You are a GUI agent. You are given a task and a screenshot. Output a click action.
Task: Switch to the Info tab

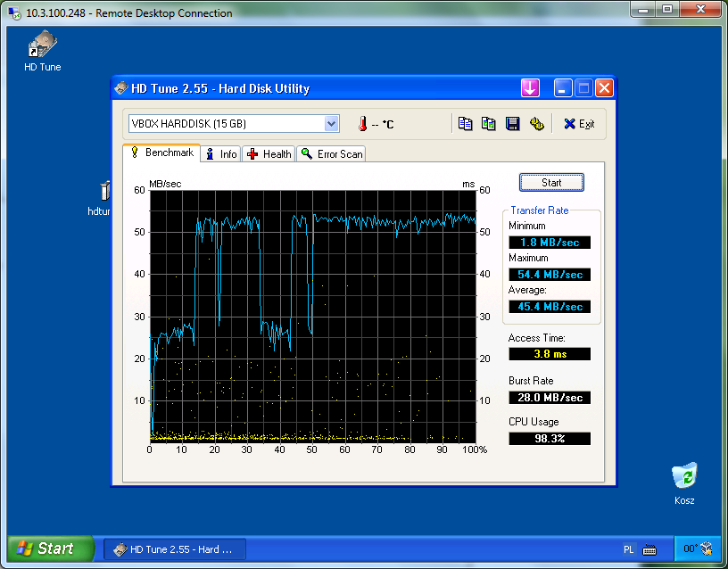click(221, 154)
